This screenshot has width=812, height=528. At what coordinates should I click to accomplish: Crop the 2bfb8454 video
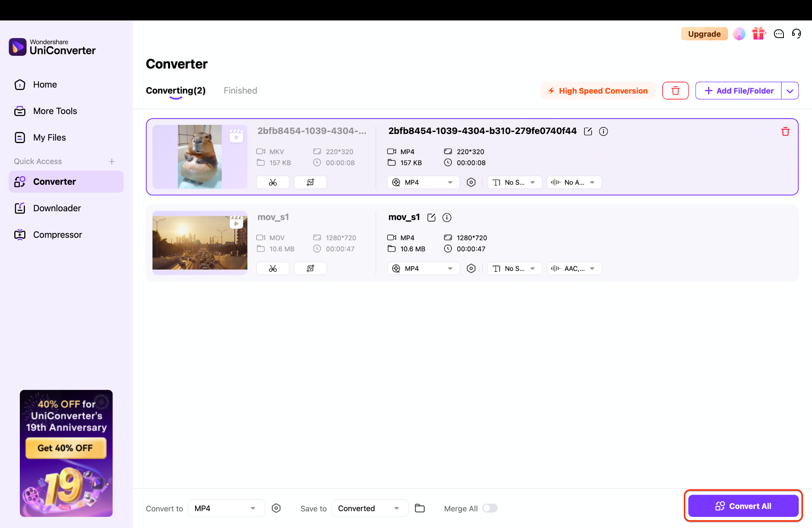click(x=310, y=182)
